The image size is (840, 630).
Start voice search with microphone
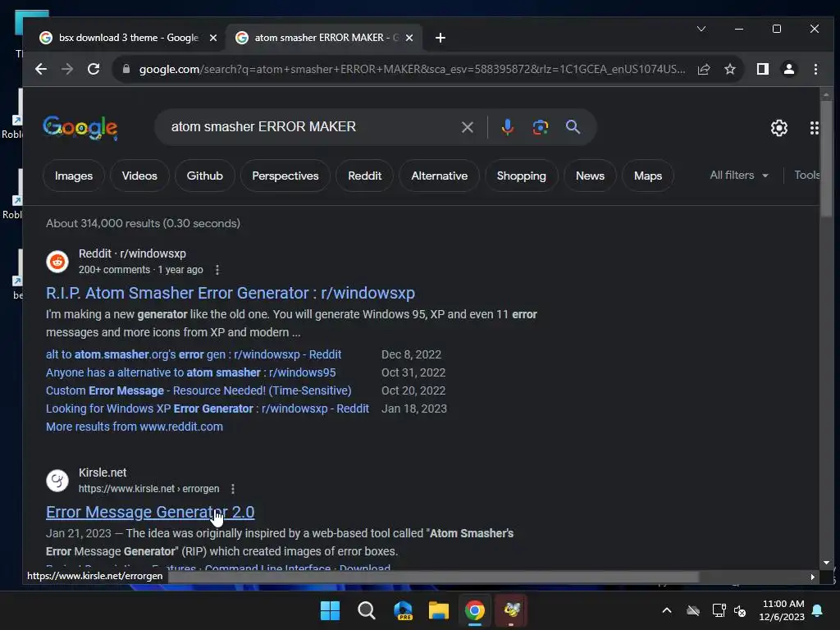(x=507, y=127)
